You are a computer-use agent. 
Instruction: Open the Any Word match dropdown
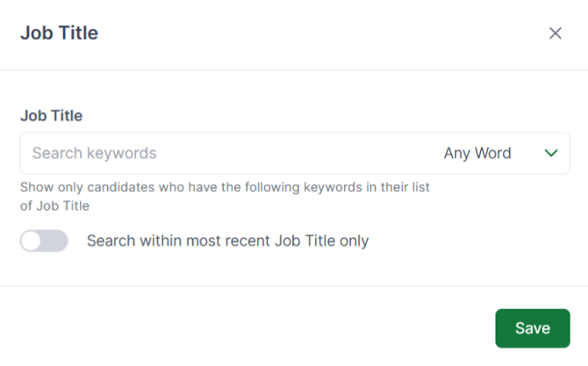pyautogui.click(x=500, y=154)
